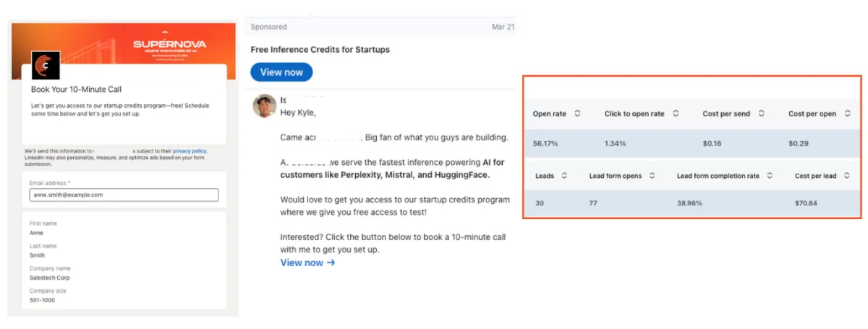Click sort arrows beside Cost per open
This screenshot has height=329, width=868.
click(x=848, y=114)
